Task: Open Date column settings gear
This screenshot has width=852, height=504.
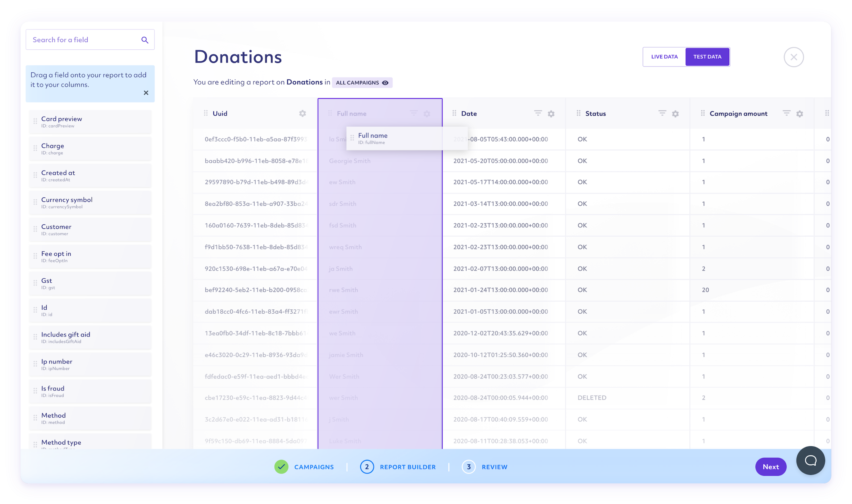Action: coord(551,114)
